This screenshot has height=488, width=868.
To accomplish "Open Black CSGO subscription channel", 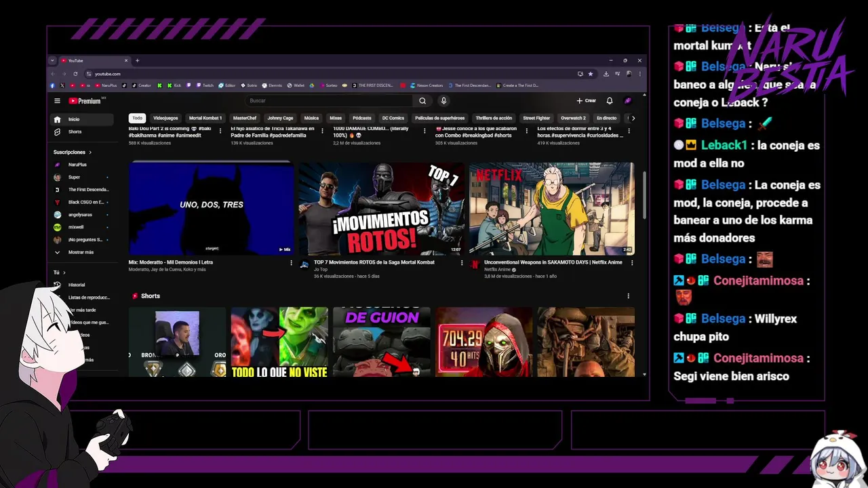I will [83, 202].
